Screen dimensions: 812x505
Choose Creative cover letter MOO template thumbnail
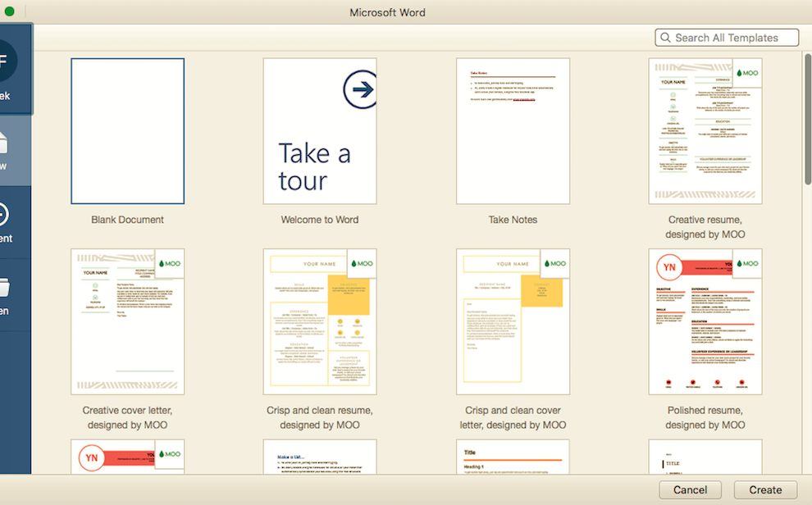pyautogui.click(x=127, y=321)
